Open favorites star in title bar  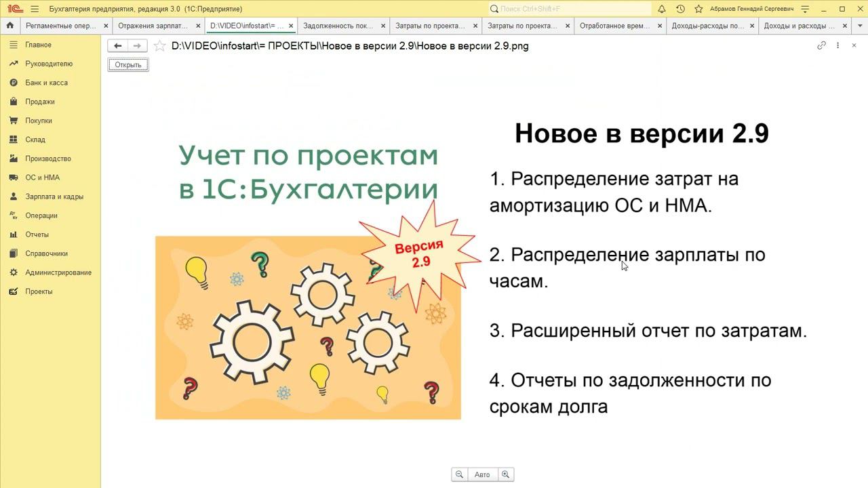click(698, 9)
